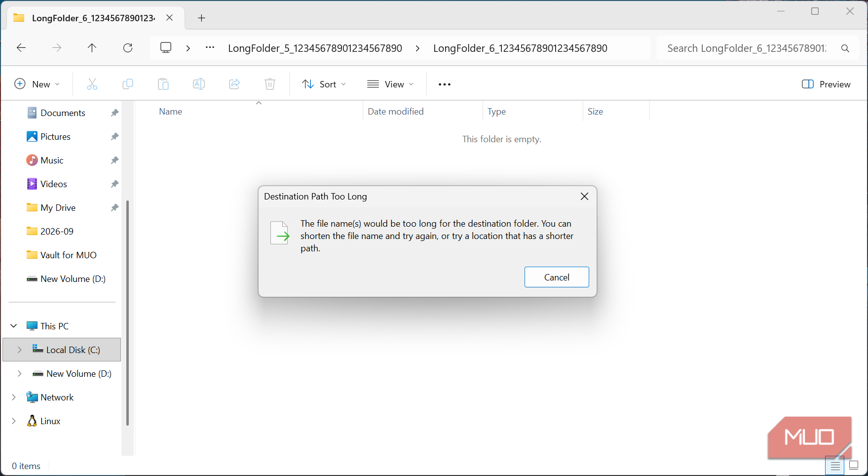Open Documents in Quick access
Screen dimensions: 868x476
[x=63, y=113]
